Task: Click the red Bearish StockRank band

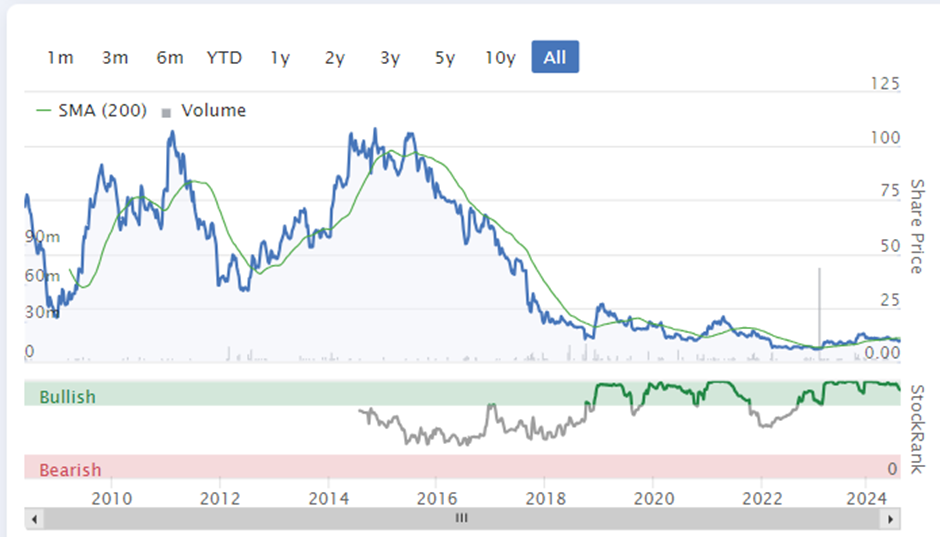Action: coord(462,466)
